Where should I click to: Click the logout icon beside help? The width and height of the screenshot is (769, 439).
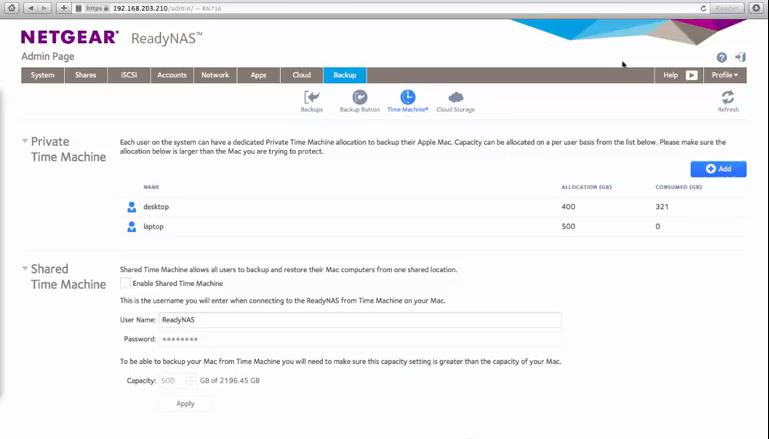click(x=740, y=58)
